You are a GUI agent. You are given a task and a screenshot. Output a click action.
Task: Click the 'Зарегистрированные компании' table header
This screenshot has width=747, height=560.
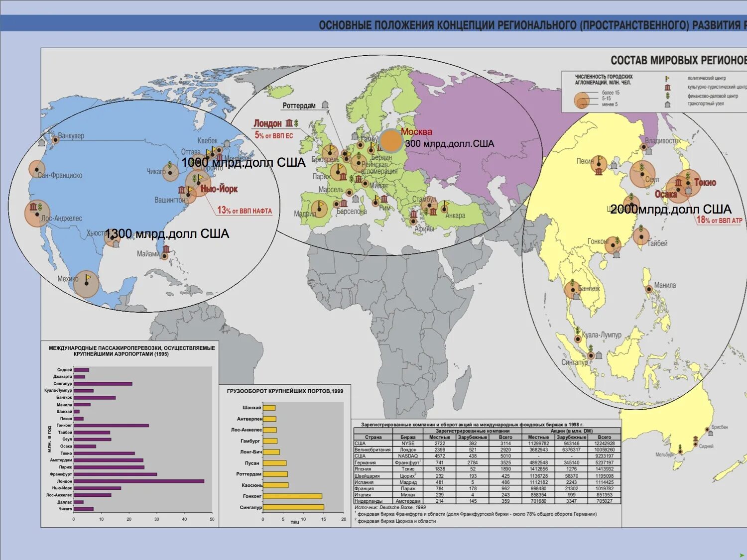(473, 431)
